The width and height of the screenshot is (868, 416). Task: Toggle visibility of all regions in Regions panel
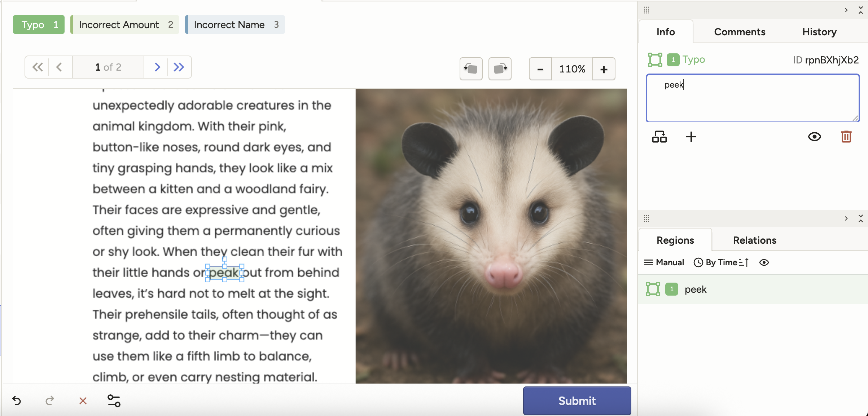coord(764,262)
